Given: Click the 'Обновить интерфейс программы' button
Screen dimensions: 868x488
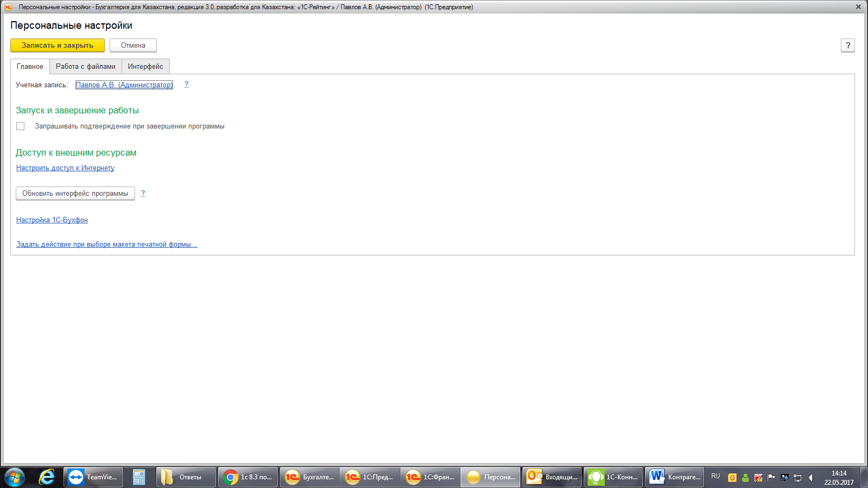Looking at the screenshot, I should [75, 194].
